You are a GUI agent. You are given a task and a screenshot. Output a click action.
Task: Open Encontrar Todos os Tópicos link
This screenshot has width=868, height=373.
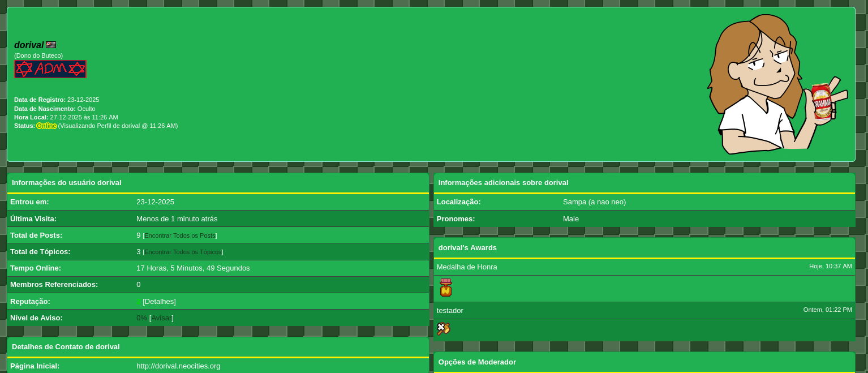click(183, 252)
